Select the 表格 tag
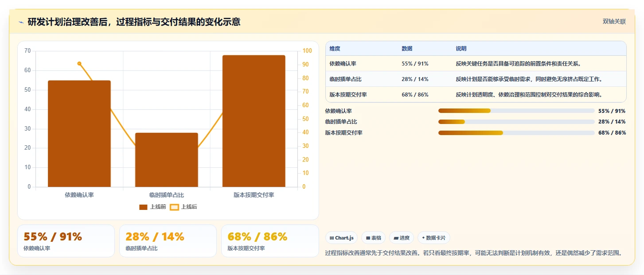This screenshot has width=644, height=275. 374,238
